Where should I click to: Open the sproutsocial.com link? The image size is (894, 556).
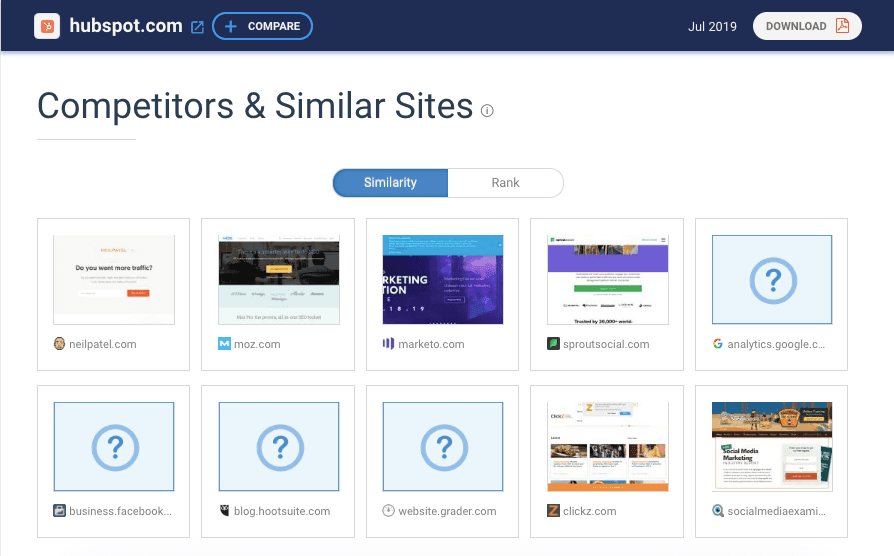[606, 344]
